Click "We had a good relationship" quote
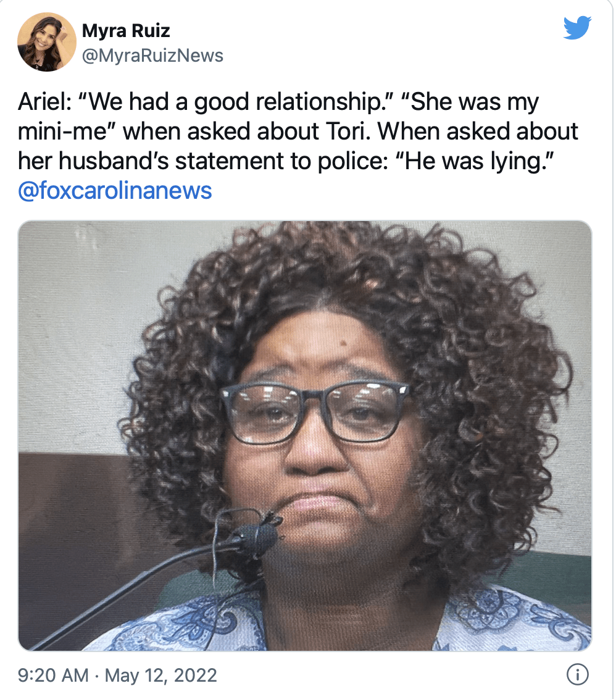 click(x=236, y=102)
